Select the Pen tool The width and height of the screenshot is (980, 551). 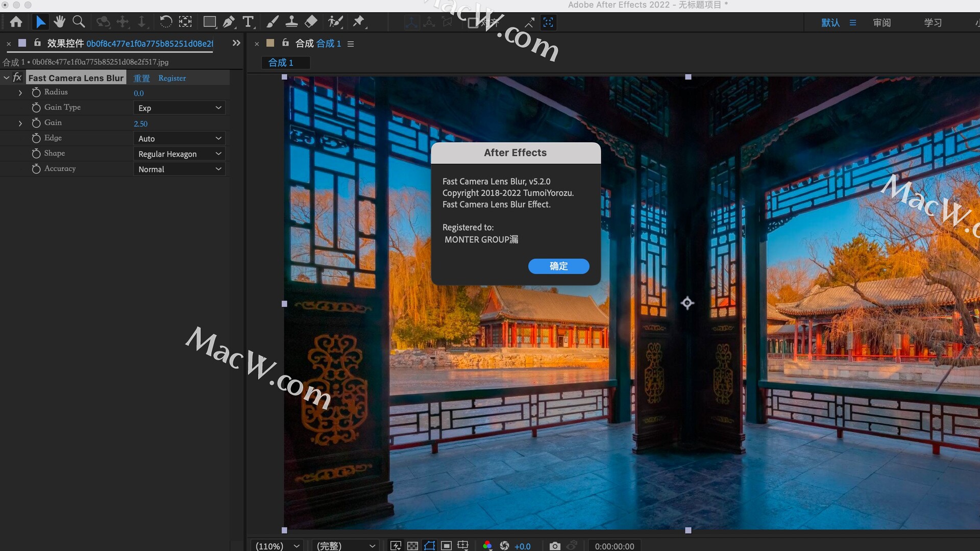click(x=229, y=22)
